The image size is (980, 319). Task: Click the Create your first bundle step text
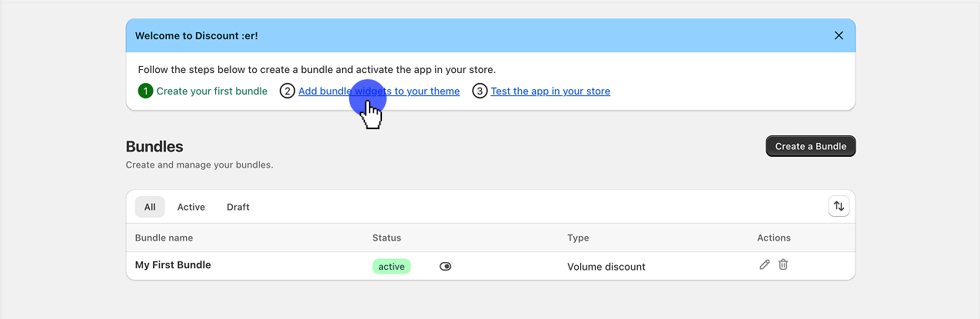(x=211, y=91)
